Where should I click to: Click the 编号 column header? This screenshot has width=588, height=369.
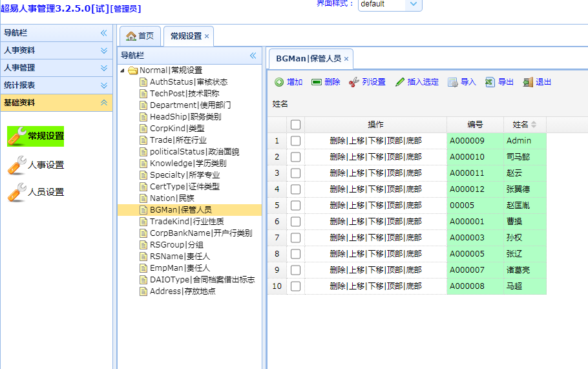point(475,125)
